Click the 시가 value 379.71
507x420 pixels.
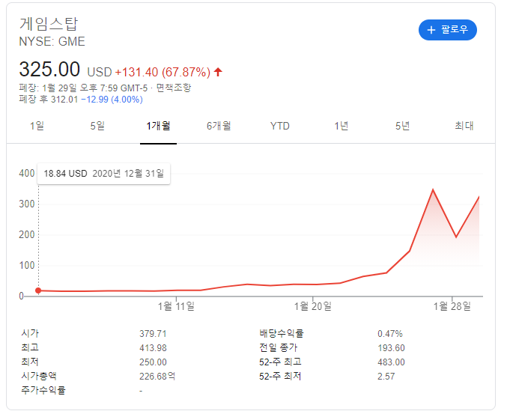pos(153,334)
